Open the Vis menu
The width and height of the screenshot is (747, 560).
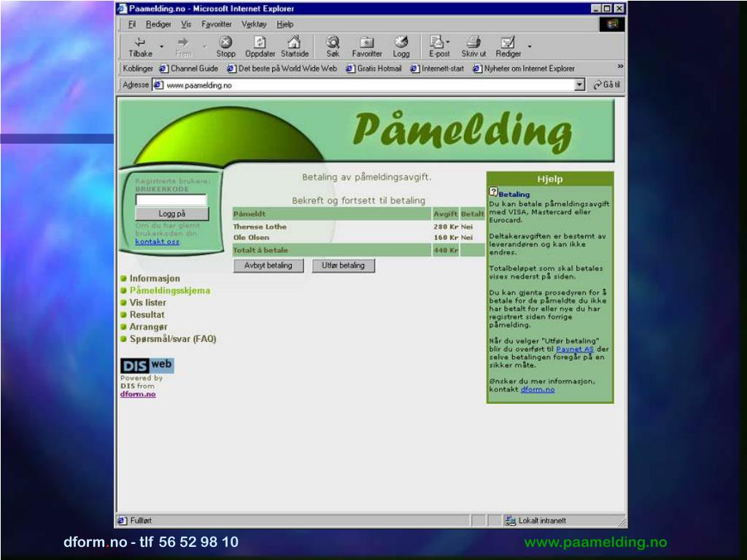186,24
